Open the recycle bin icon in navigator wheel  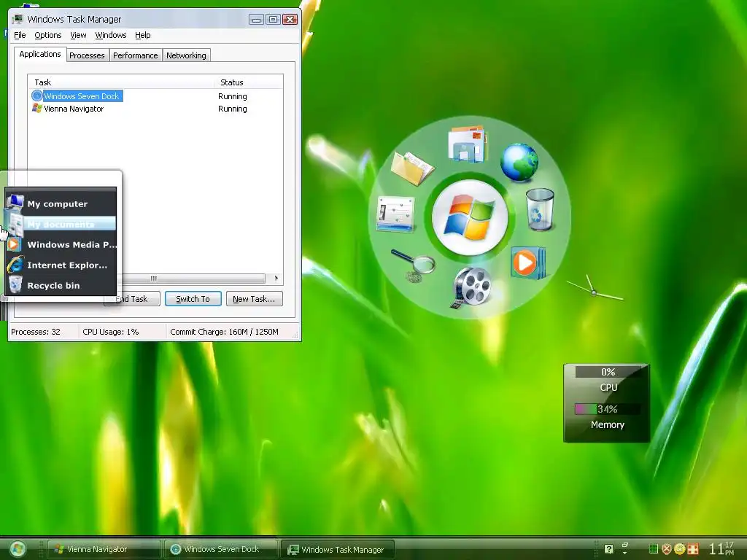point(541,209)
